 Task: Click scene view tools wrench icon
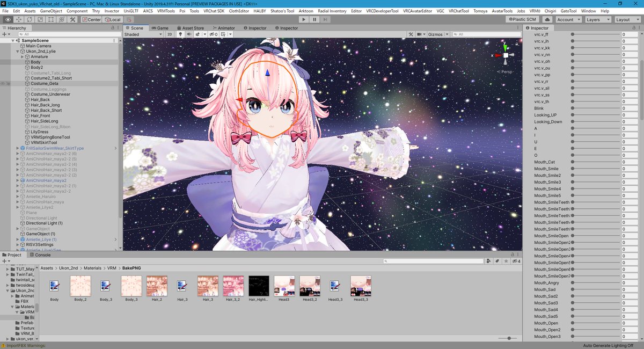pos(411,34)
